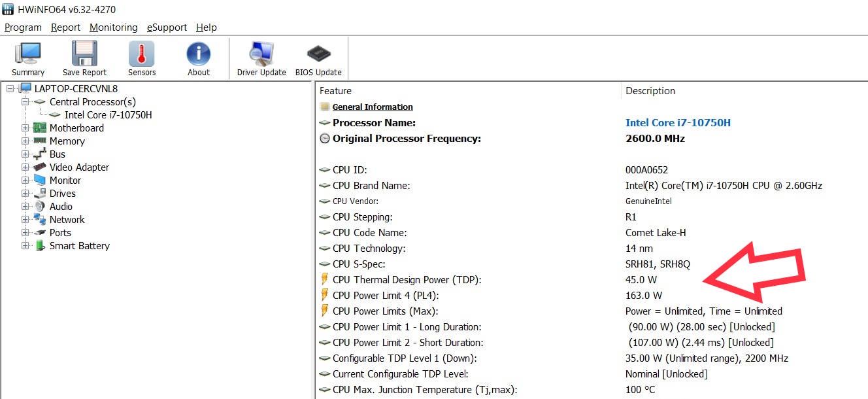868x399 pixels.
Task: Expand the Drives tree node
Action: pyautogui.click(x=25, y=193)
